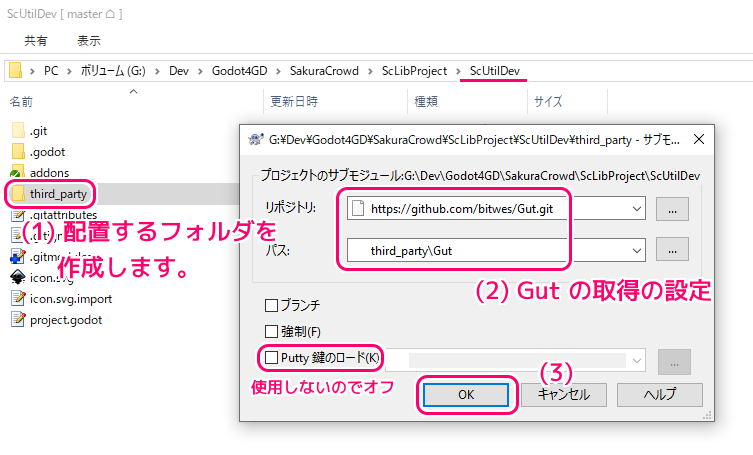Click browse button next to リポジトリ field
Image resolution: width=753 pixels, height=455 pixels.
(672, 209)
